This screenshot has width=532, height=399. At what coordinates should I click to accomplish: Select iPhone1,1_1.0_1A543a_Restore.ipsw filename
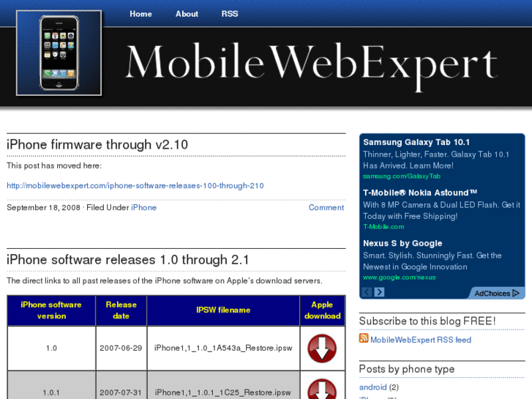pyautogui.click(x=223, y=348)
